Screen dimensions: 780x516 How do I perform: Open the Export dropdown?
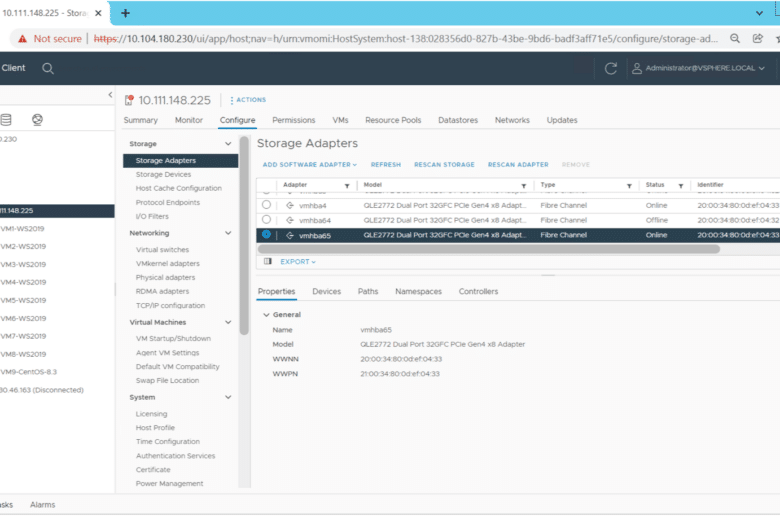(297, 261)
